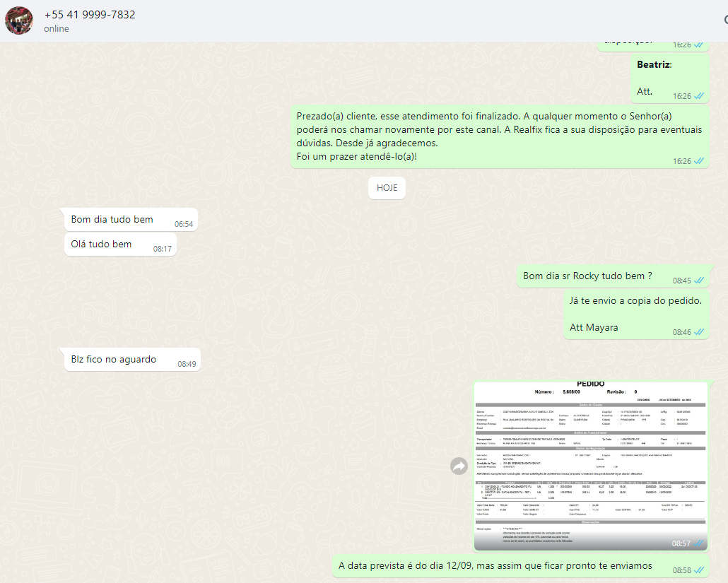
Task: Click read ticks on the 'Att Mayara' message
Action: [x=698, y=332]
